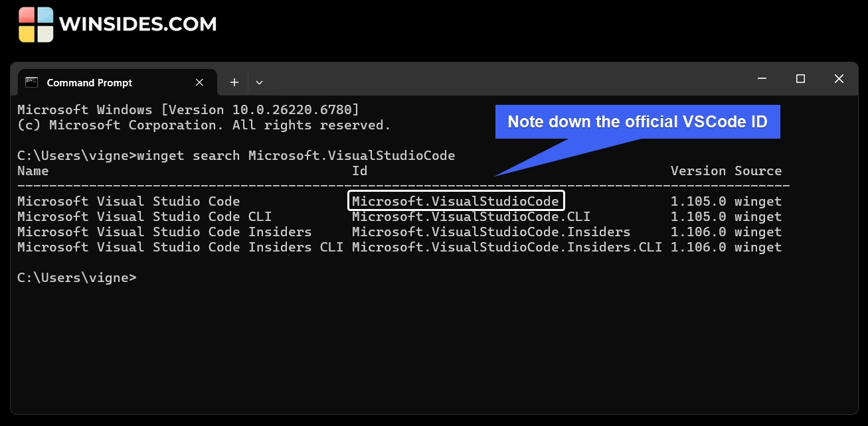
Task: Expand the new tab profile dropdown
Action: pos(259,82)
